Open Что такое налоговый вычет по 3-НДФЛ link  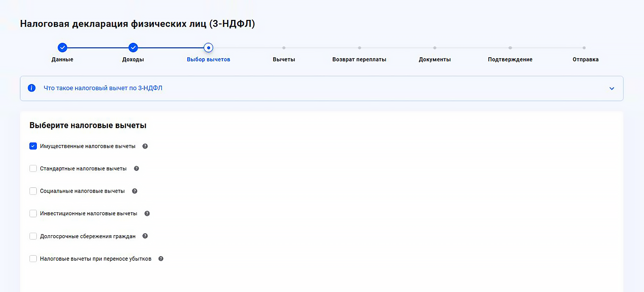103,88
